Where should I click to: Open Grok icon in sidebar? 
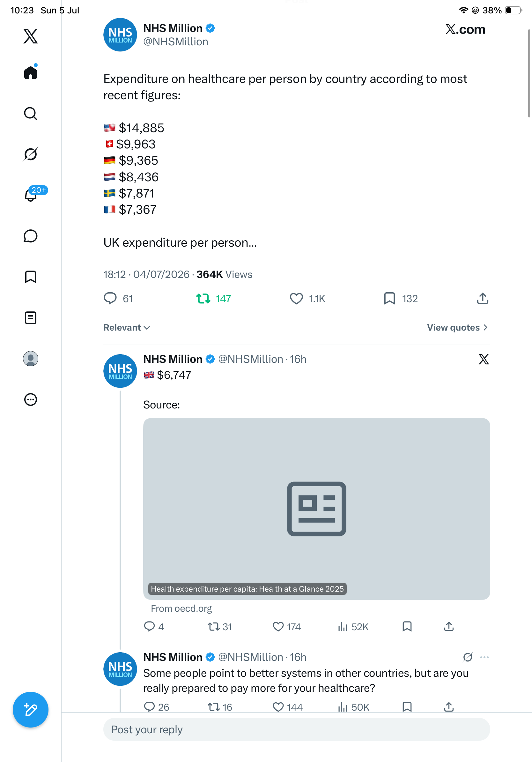click(31, 154)
